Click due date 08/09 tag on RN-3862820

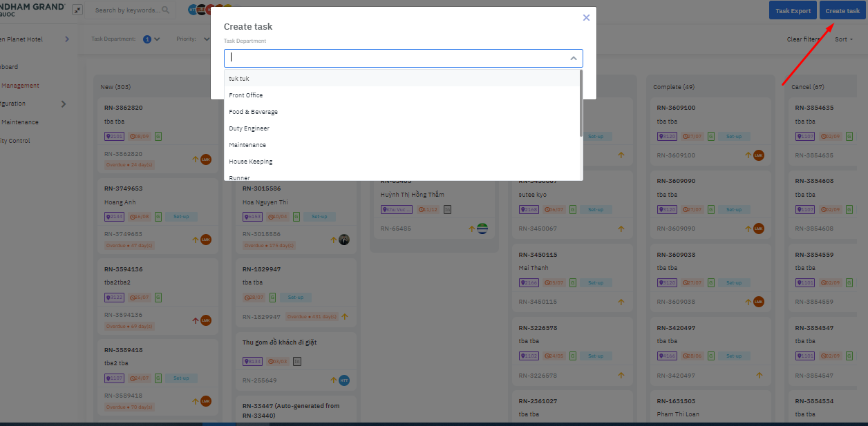[140, 136]
